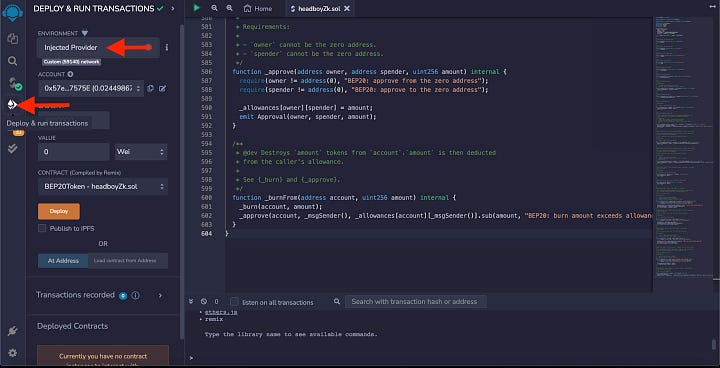Image resolution: width=720 pixels, height=368 pixels.
Task: Click the info icon next to Injected Provider
Action: click(x=167, y=47)
